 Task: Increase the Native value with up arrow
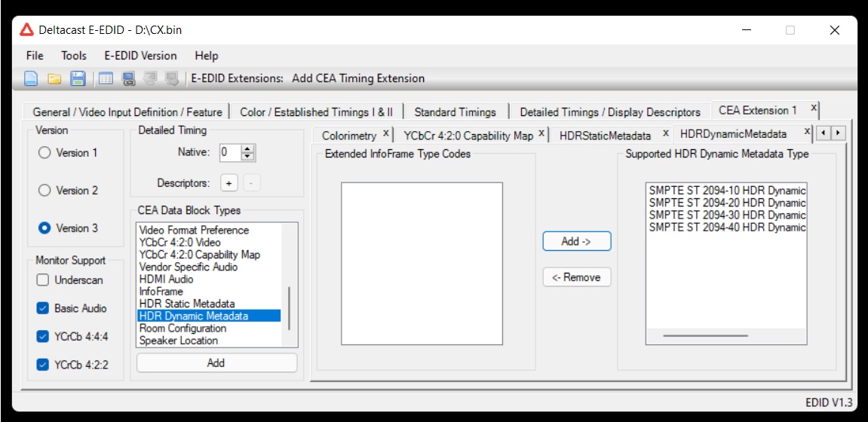249,148
